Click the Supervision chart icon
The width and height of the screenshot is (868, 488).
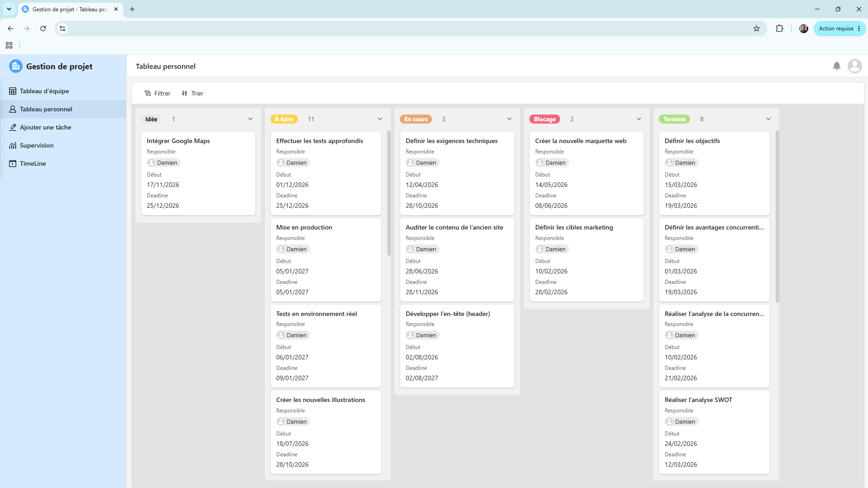pyautogui.click(x=13, y=145)
